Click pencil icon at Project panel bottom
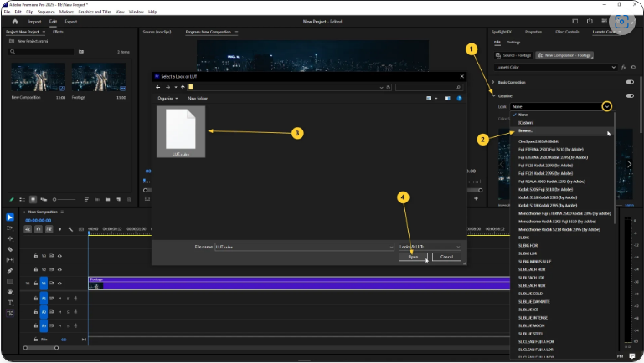 click(x=12, y=199)
